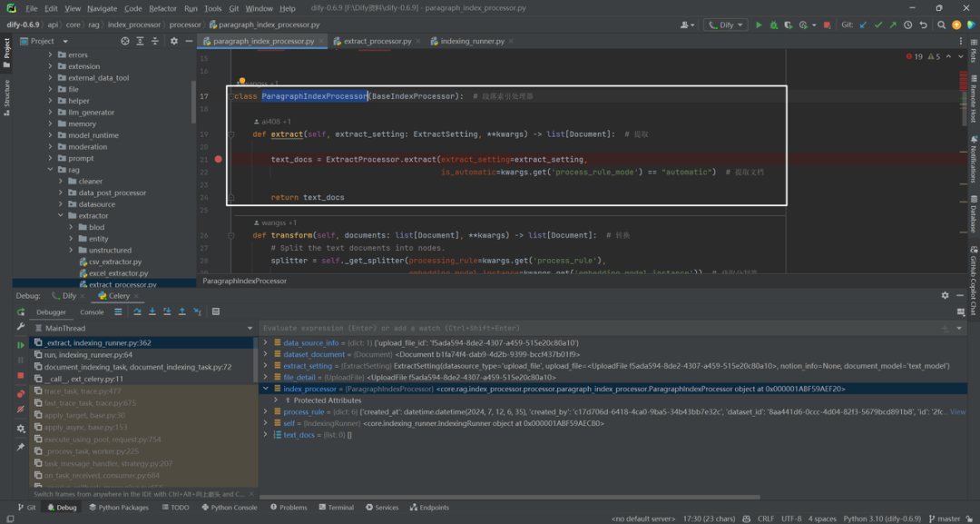This screenshot has height=524, width=980.
Task: Commit changes with green Git checkmark
Action: 878,25
